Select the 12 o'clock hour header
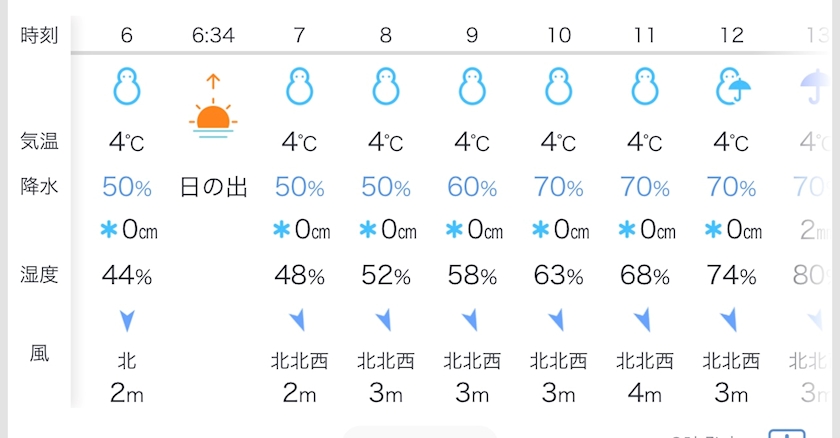This screenshot has height=438, width=840. tap(732, 36)
